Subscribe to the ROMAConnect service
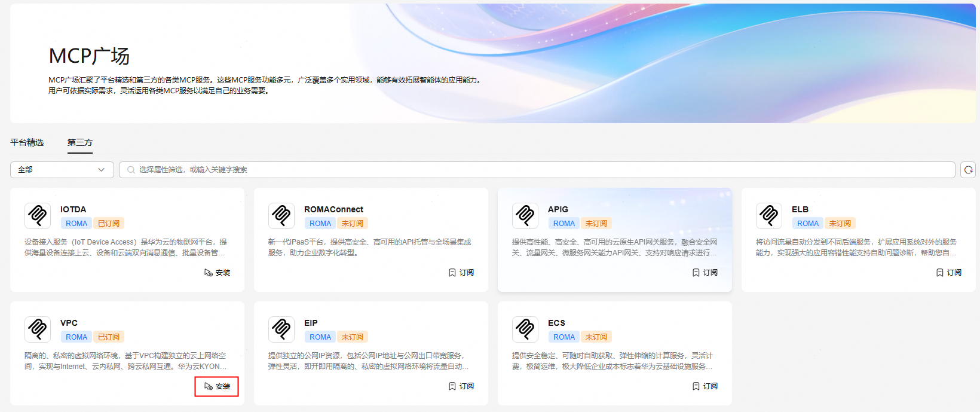Image resolution: width=980 pixels, height=412 pixels. (x=461, y=273)
